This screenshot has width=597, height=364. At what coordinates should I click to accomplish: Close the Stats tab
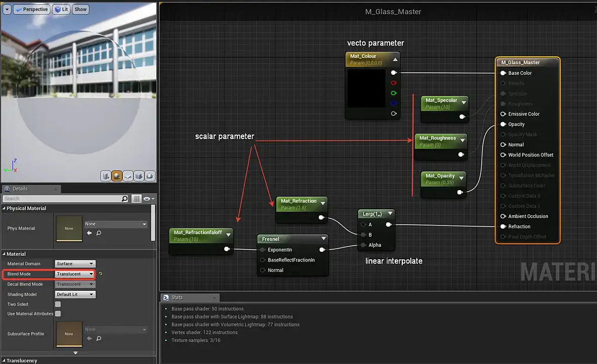coord(214,298)
